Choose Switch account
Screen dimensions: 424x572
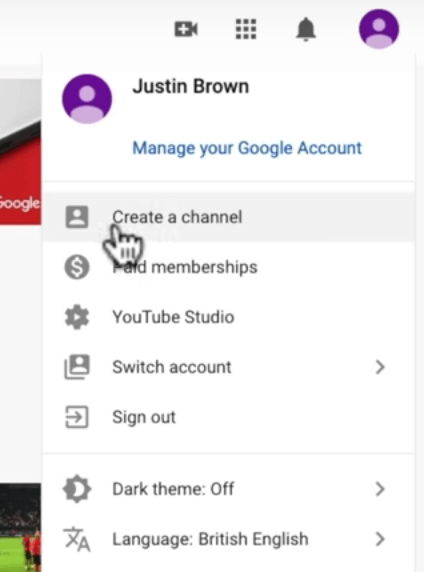[229, 367]
